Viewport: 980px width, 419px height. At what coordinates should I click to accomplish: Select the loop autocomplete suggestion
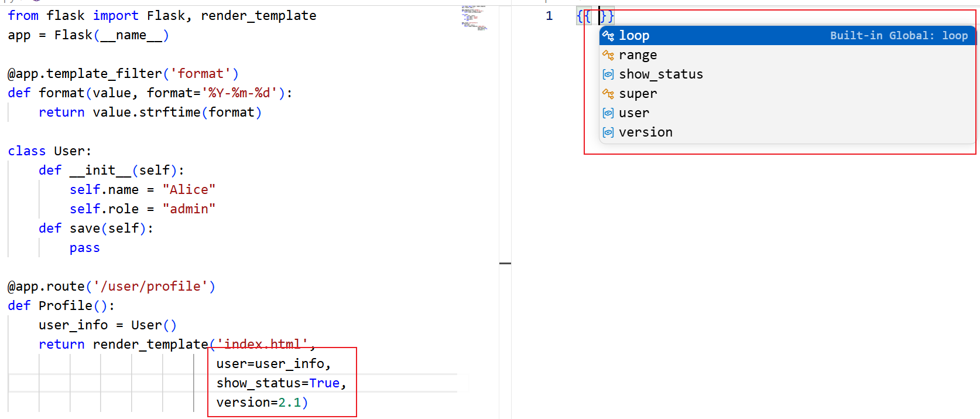(787, 35)
